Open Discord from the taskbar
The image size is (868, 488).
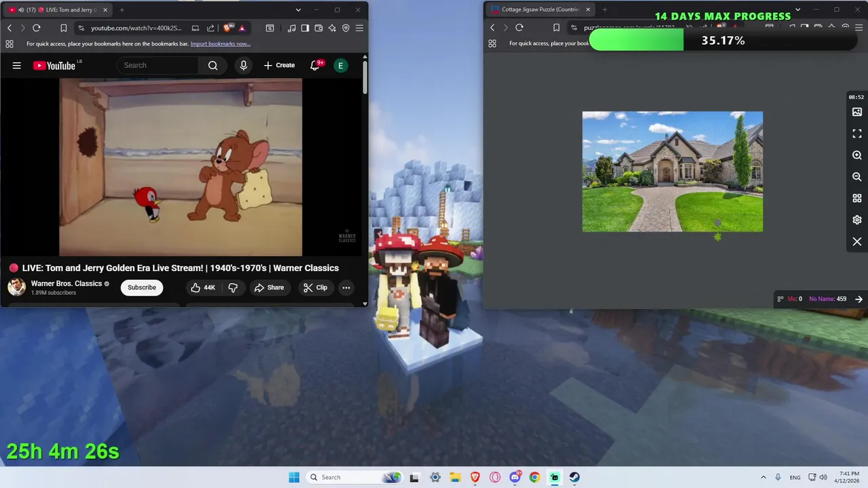[x=515, y=477]
